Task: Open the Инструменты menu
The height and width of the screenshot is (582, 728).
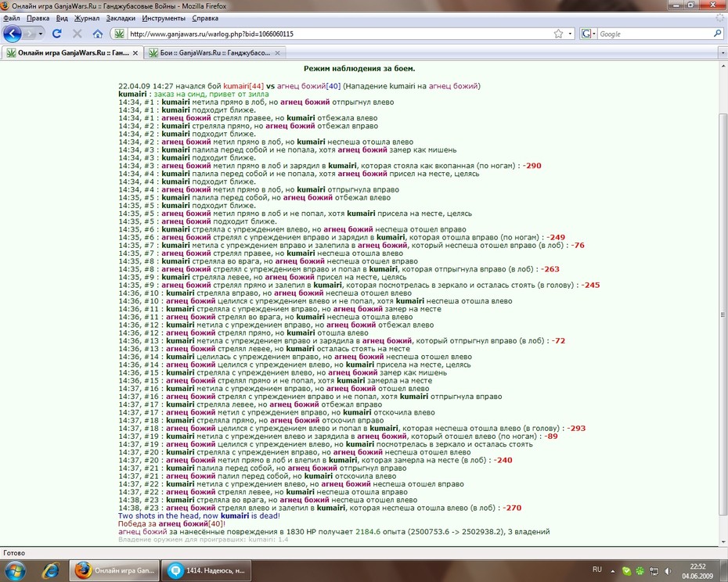Action: 164,18
